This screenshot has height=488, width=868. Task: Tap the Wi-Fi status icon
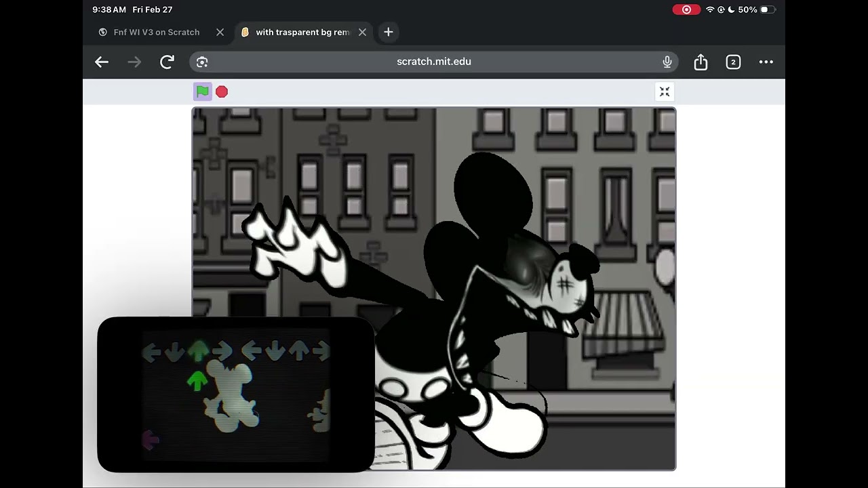tap(710, 9)
